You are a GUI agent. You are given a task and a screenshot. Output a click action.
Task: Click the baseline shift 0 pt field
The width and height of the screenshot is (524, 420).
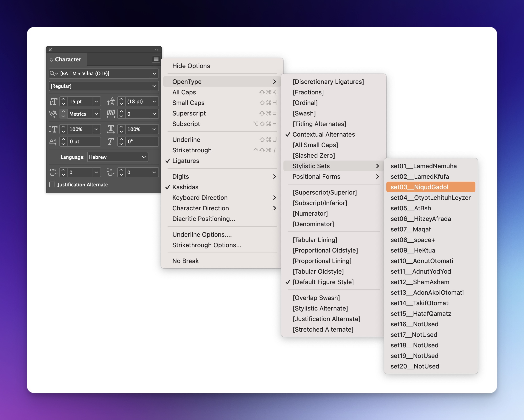tap(84, 142)
